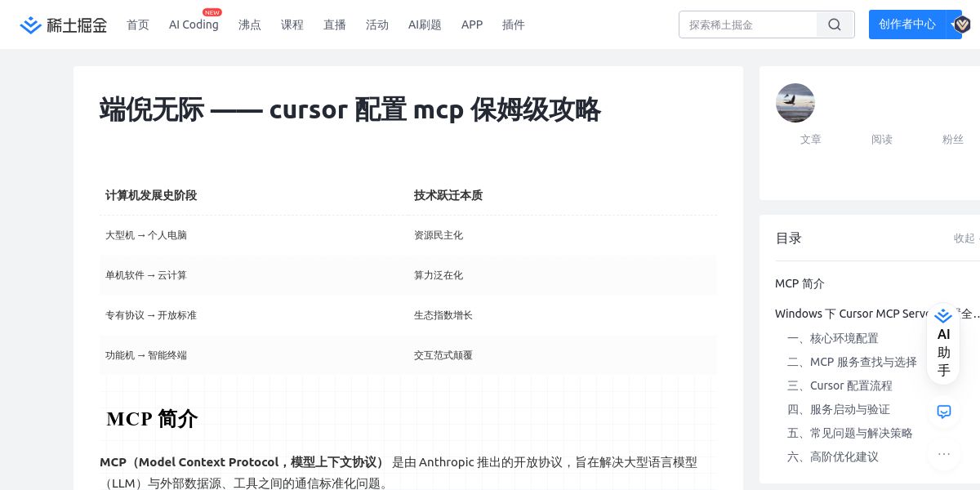Open 直播 nav item
The image size is (980, 490).
click(x=335, y=24)
